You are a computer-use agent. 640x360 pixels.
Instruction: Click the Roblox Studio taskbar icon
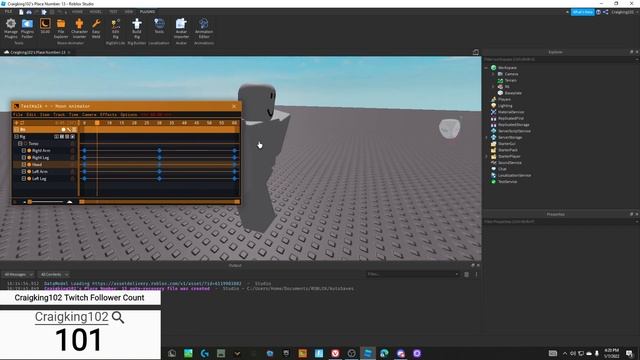(368, 353)
